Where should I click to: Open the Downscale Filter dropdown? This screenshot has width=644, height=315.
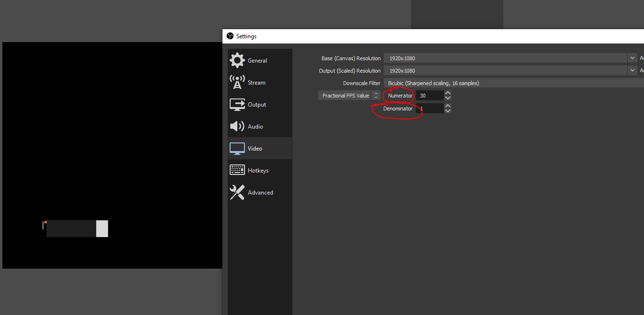pyautogui.click(x=478, y=83)
